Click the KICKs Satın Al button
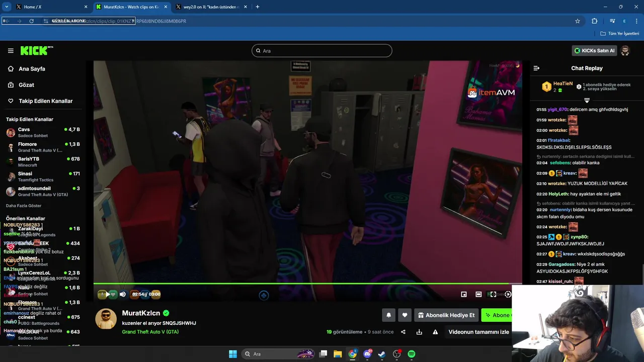This screenshot has width=644, height=362. [595, 50]
